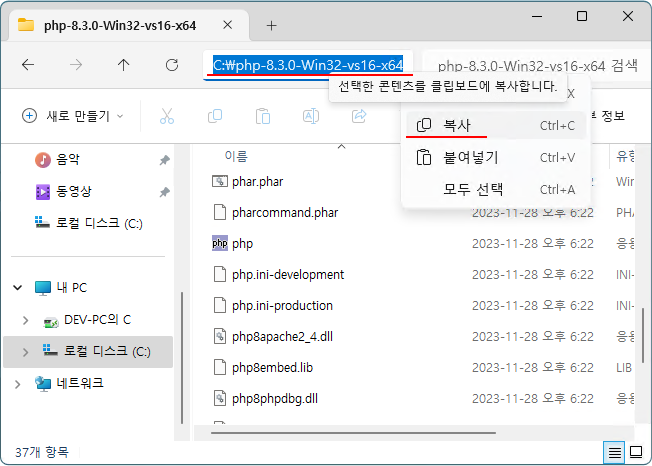Click the php8phpdbg.dll file icon
652x466 pixels.
(220, 398)
